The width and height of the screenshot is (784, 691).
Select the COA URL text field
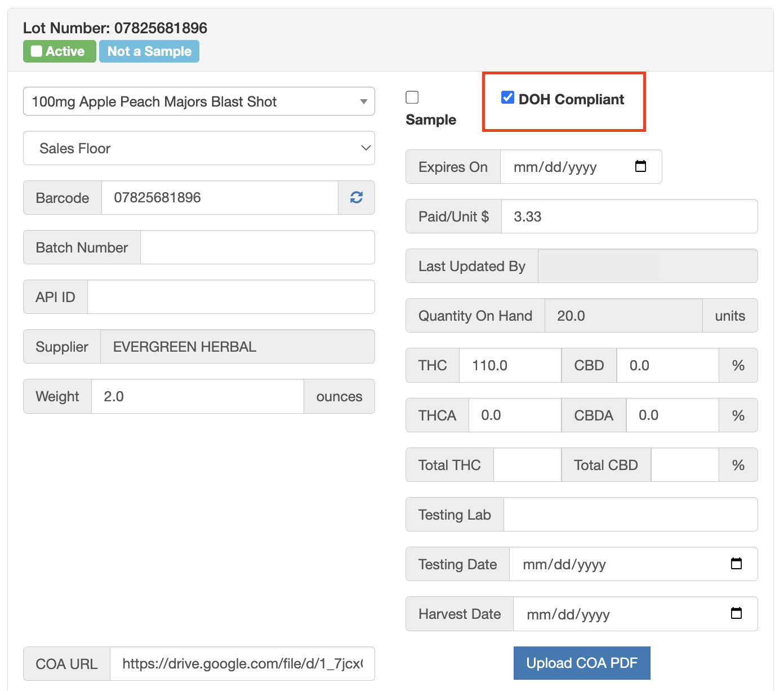242,663
